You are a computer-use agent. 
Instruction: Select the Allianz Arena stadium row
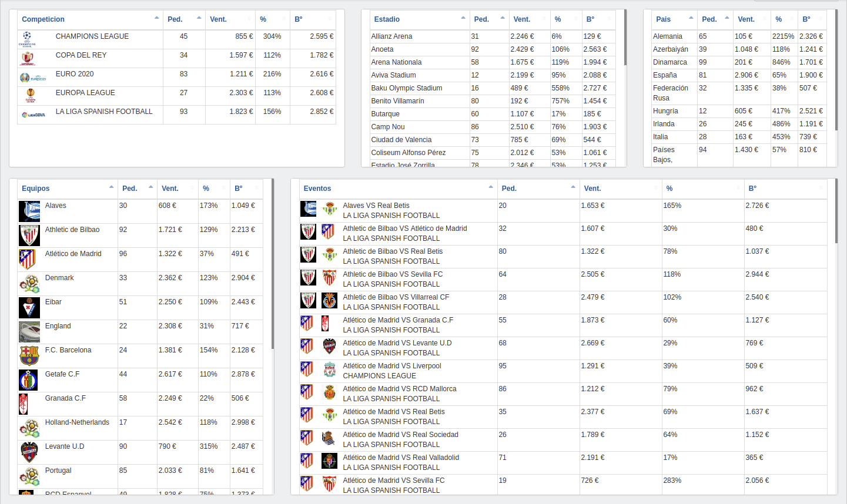[x=493, y=36]
